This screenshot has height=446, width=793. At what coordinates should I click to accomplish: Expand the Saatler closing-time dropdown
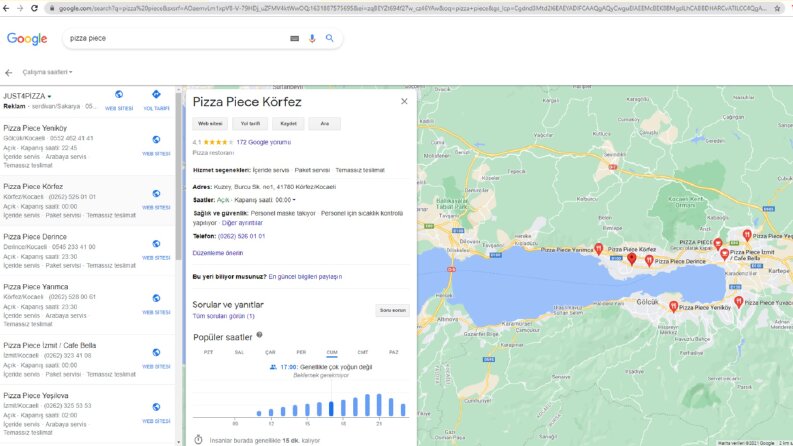(x=294, y=200)
